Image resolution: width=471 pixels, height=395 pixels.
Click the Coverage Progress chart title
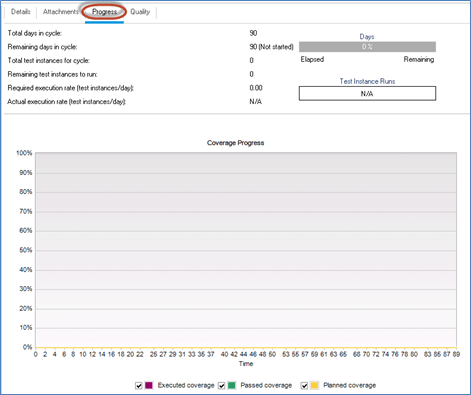coord(235,143)
